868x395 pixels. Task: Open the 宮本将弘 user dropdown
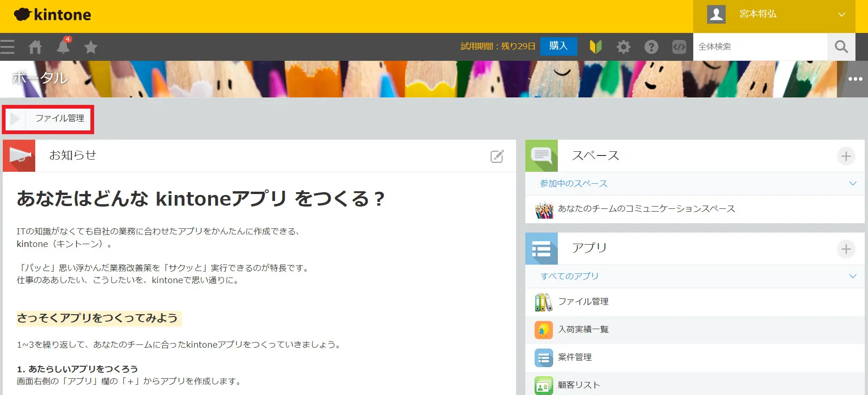click(x=774, y=14)
